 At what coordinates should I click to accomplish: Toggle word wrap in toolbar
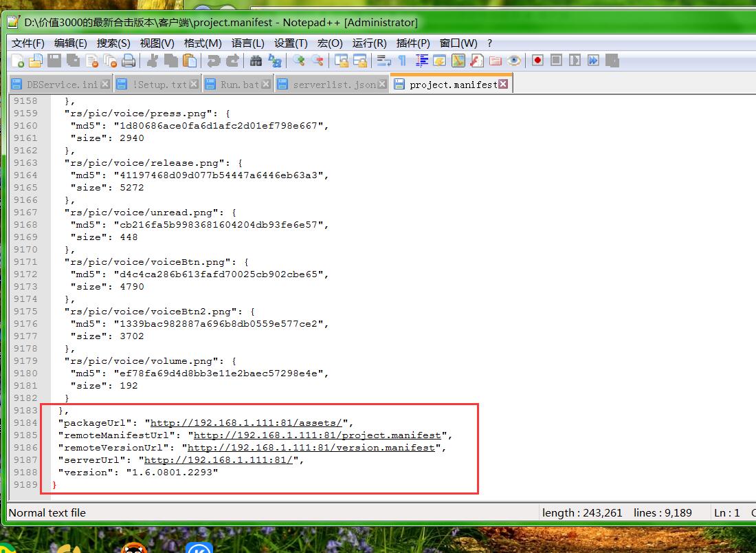click(x=383, y=61)
